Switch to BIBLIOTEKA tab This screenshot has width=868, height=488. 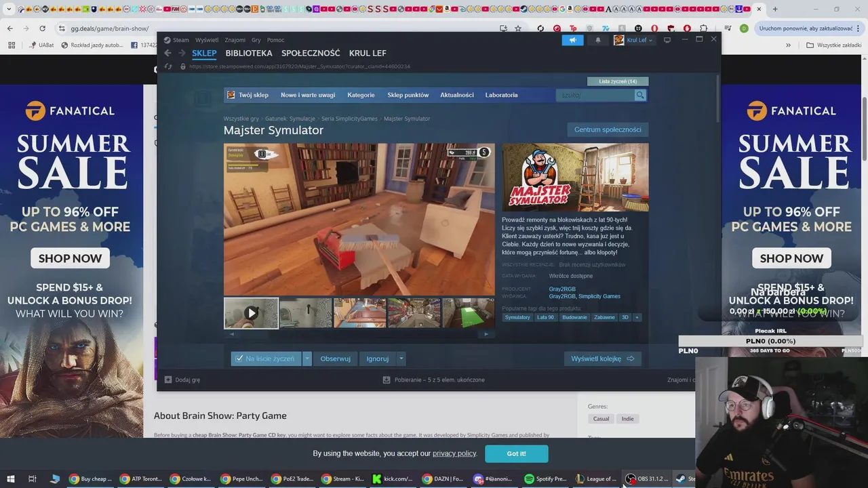(x=249, y=53)
